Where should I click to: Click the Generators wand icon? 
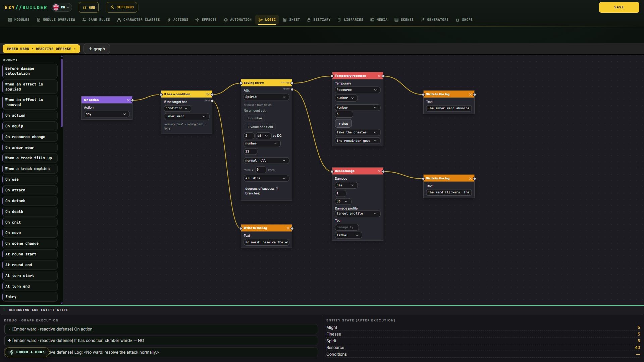(423, 20)
